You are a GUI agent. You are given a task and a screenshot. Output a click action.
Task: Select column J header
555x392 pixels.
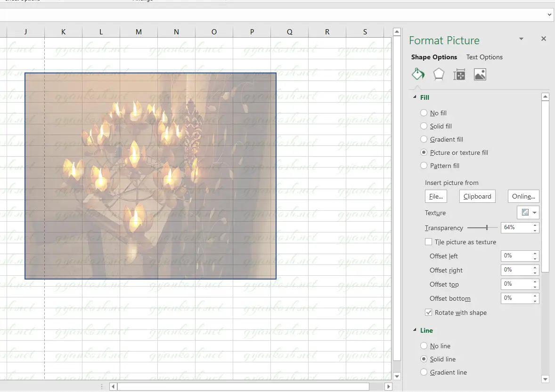click(25, 32)
